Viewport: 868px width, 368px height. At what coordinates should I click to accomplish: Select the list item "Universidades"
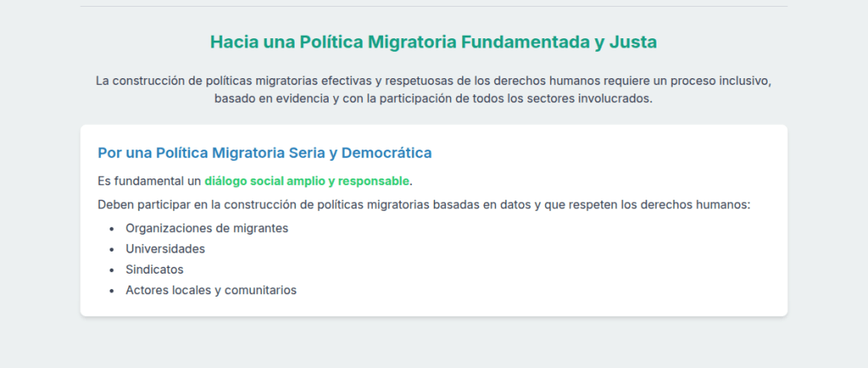point(165,249)
